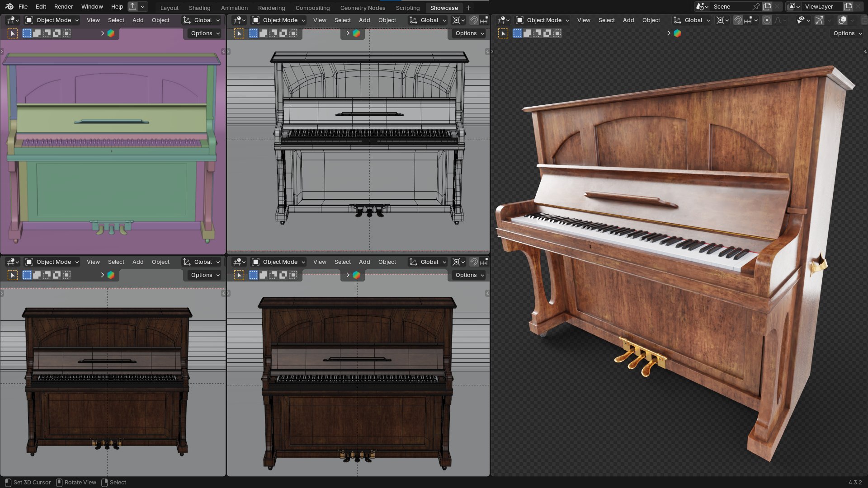Image resolution: width=868 pixels, height=488 pixels.
Task: Toggle snapping magnet in right viewport
Action: (x=738, y=20)
